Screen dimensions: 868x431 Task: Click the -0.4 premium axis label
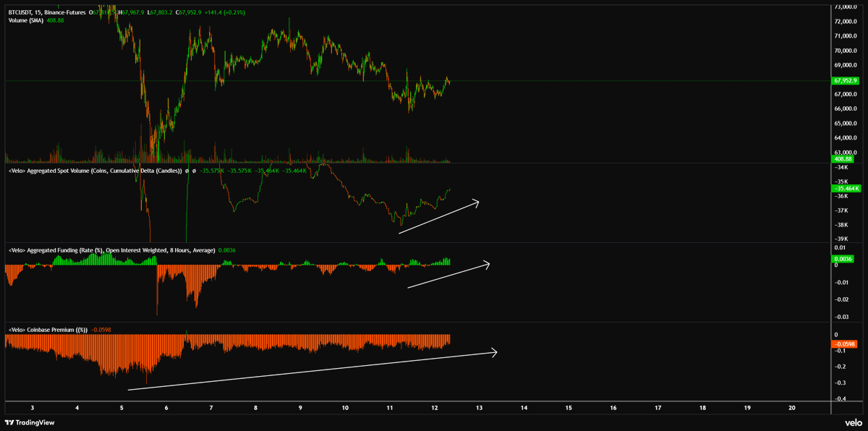pyautogui.click(x=839, y=399)
